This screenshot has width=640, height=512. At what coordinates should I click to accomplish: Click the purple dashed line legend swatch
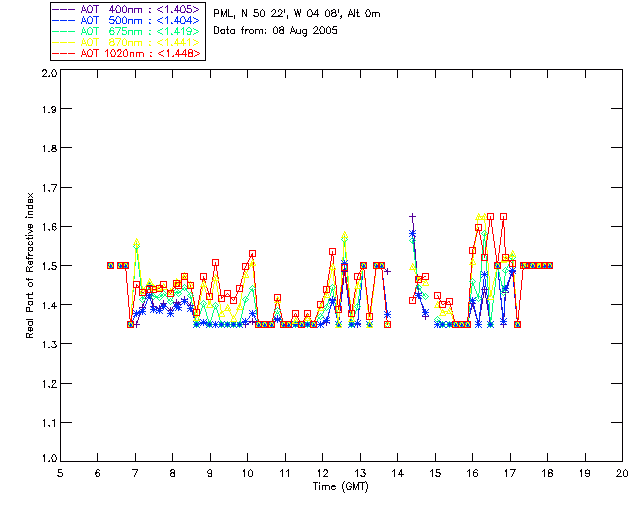(x=64, y=9)
